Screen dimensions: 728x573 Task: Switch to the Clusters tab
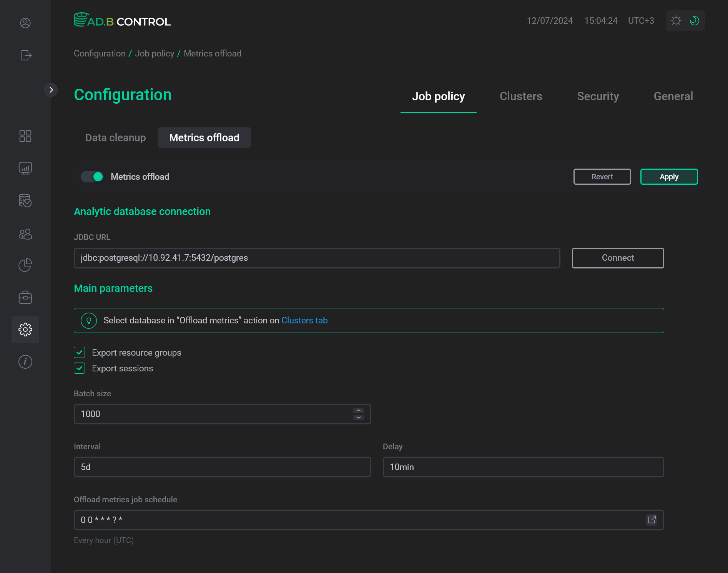point(521,96)
